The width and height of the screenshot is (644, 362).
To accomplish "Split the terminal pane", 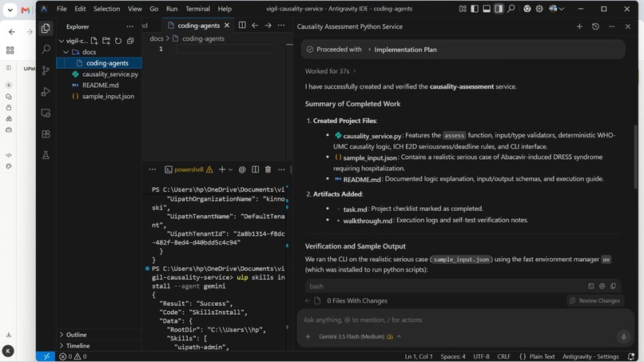I will (x=255, y=169).
